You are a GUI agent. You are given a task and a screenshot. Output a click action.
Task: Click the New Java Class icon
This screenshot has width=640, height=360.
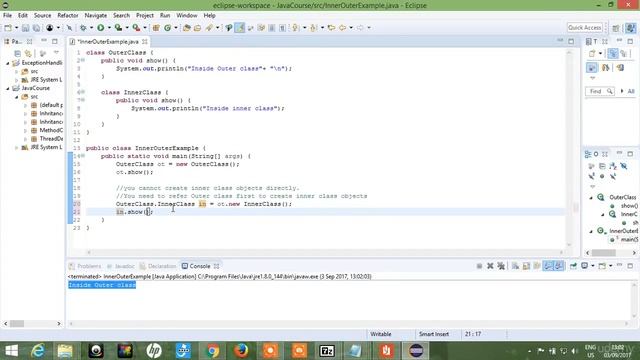tap(167, 28)
